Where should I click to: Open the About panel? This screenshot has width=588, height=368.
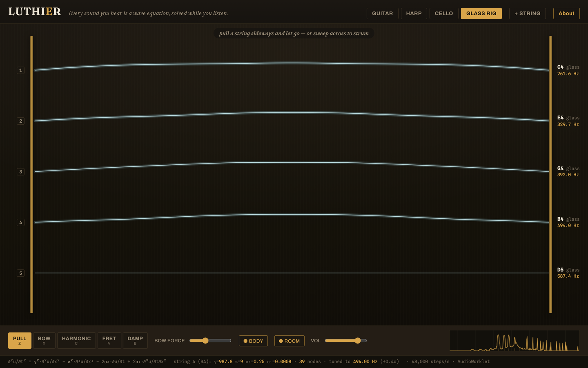566,13
